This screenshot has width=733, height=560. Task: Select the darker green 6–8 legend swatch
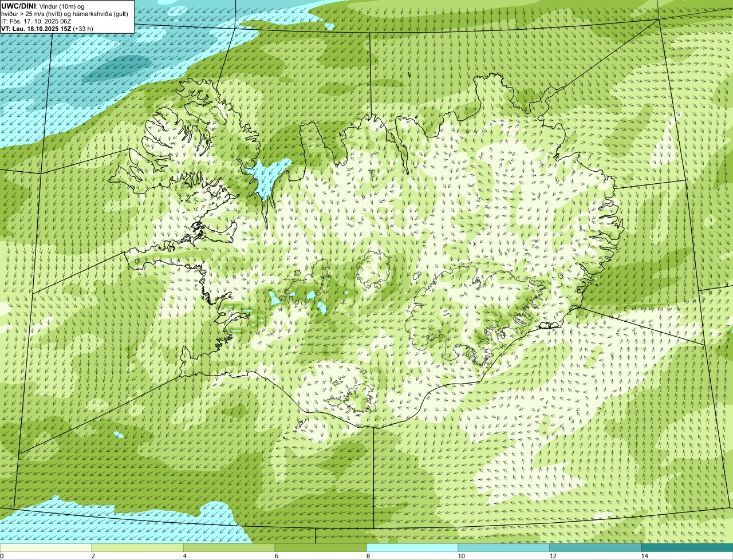coord(321,547)
